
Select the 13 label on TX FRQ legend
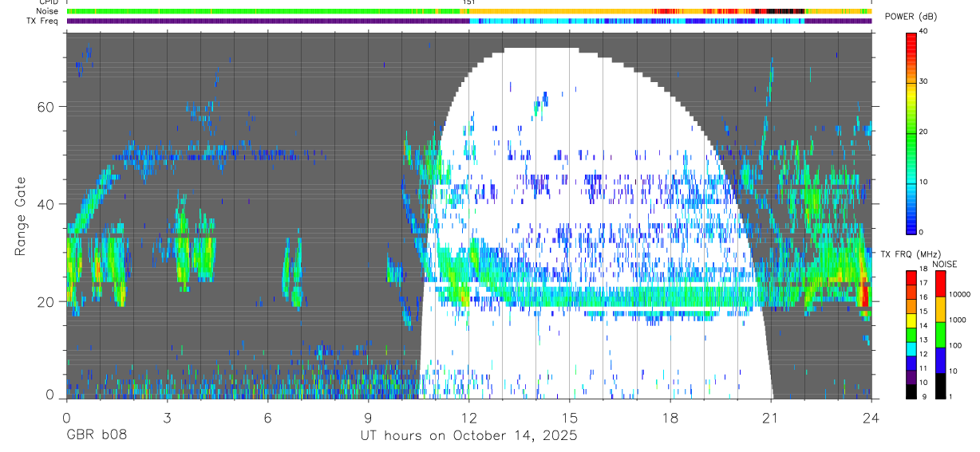point(924,341)
